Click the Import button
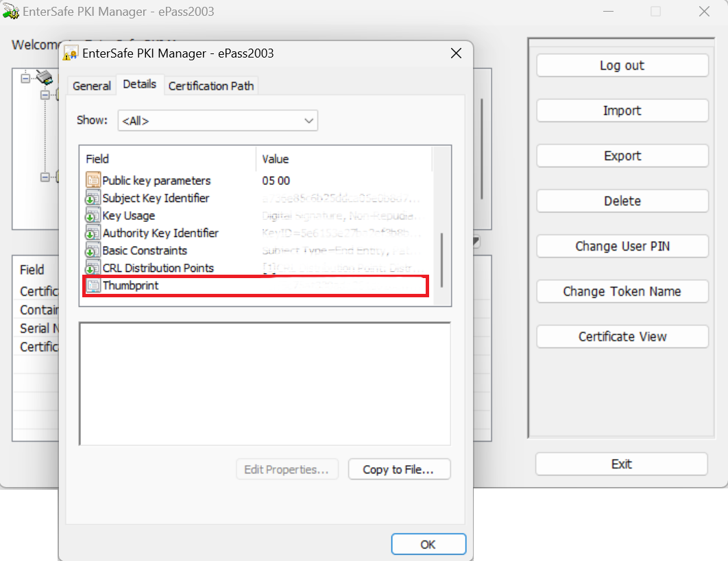The image size is (728, 561). (622, 110)
